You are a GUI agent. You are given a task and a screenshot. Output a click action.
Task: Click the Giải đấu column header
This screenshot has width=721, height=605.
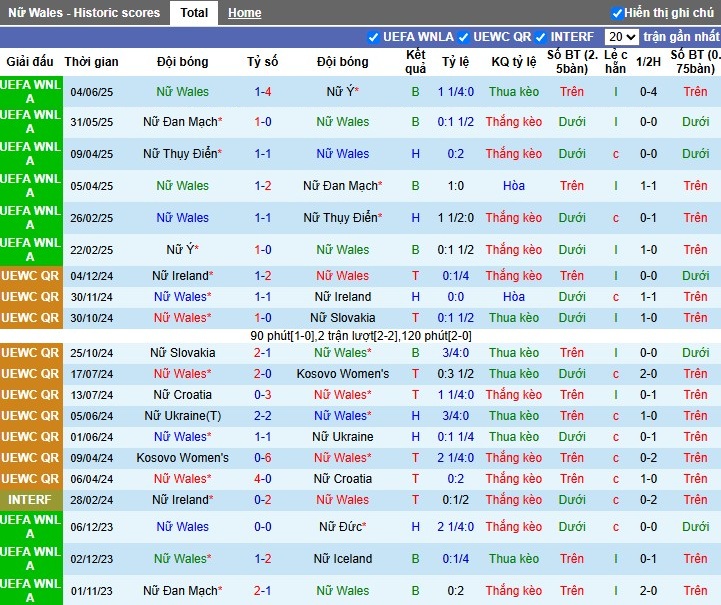30,62
